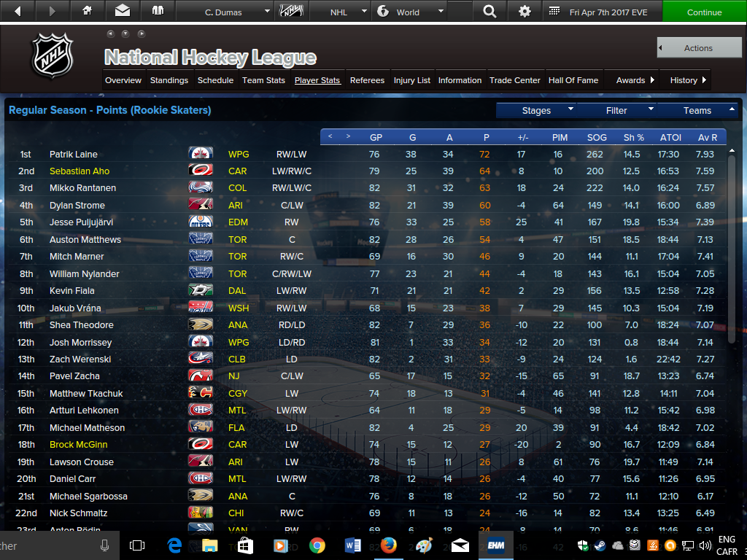Open the Trade Center tab
Image resolution: width=747 pixels, height=560 pixels.
515,80
